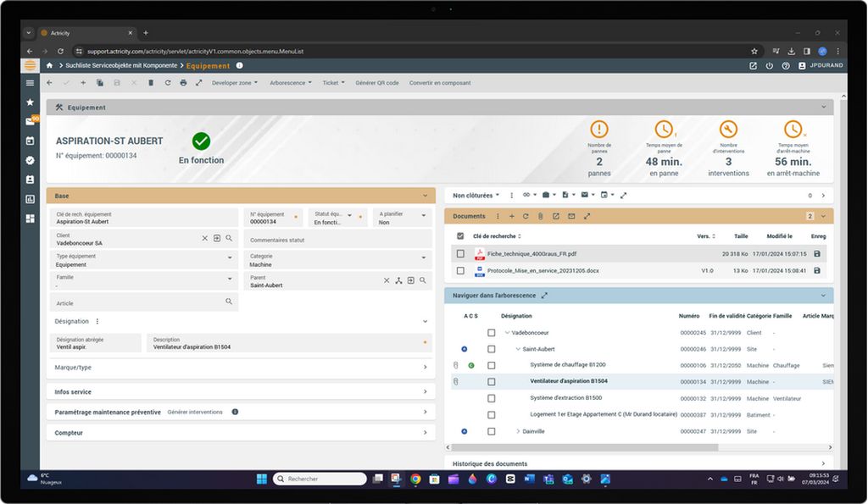
Task: Delete equipment using trash icon
Action: pyautogui.click(x=151, y=82)
